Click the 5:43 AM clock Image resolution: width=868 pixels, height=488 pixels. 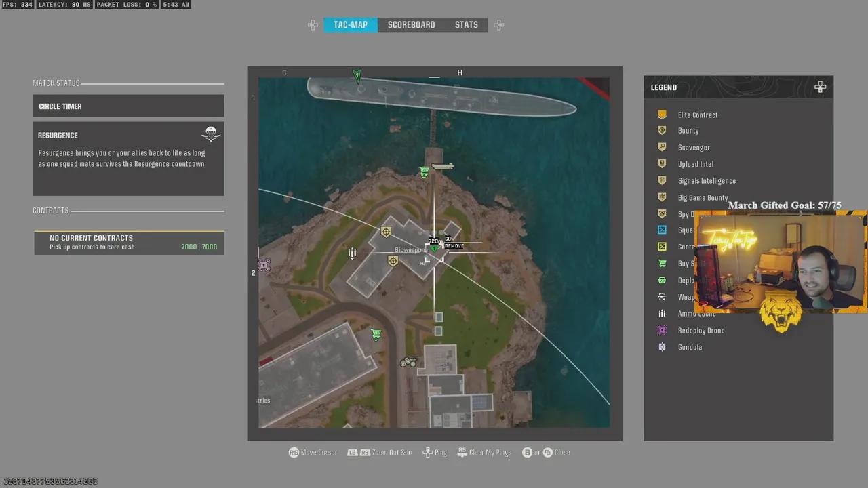pos(176,5)
